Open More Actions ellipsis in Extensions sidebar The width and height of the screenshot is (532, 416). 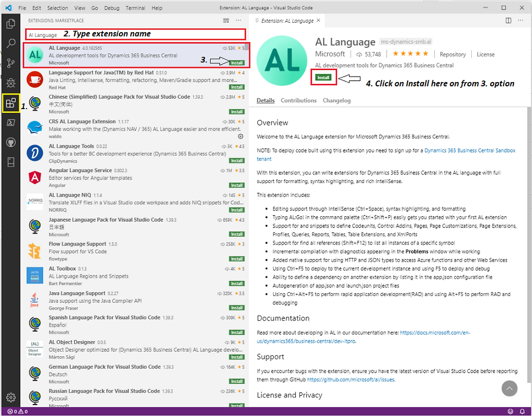click(238, 21)
